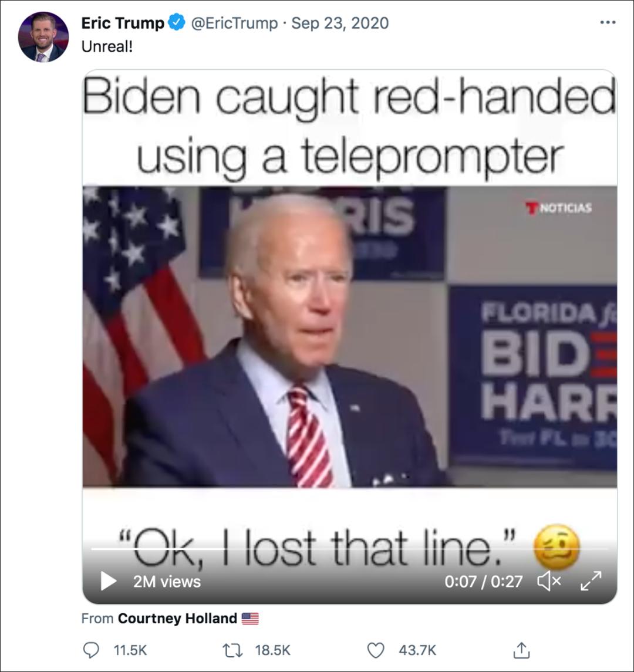Click the 18.5K retweets count

coord(272,650)
